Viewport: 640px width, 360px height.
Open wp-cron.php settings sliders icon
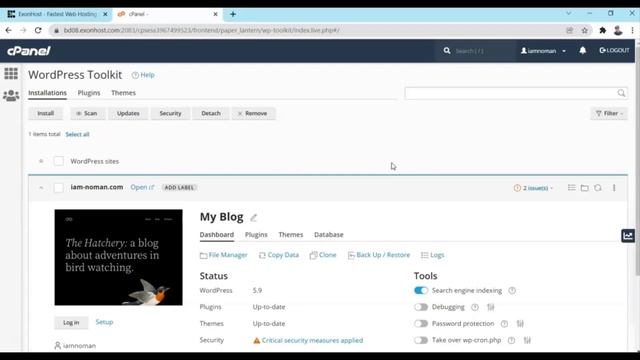[527, 340]
